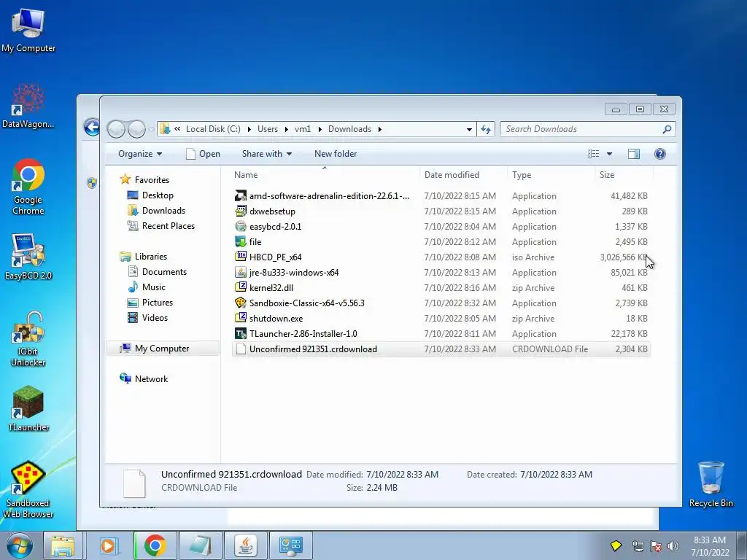Viewport: 747px width, 560px height.
Task: Select TLauncher-2.86-Installer-1.0 file
Action: coord(441,334)
